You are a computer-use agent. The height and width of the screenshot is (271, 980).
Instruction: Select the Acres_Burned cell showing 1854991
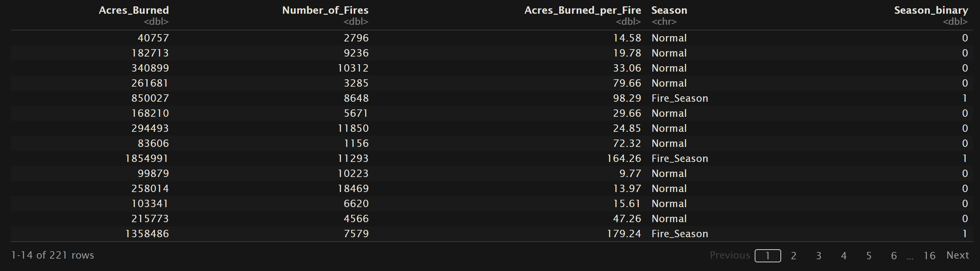146,158
